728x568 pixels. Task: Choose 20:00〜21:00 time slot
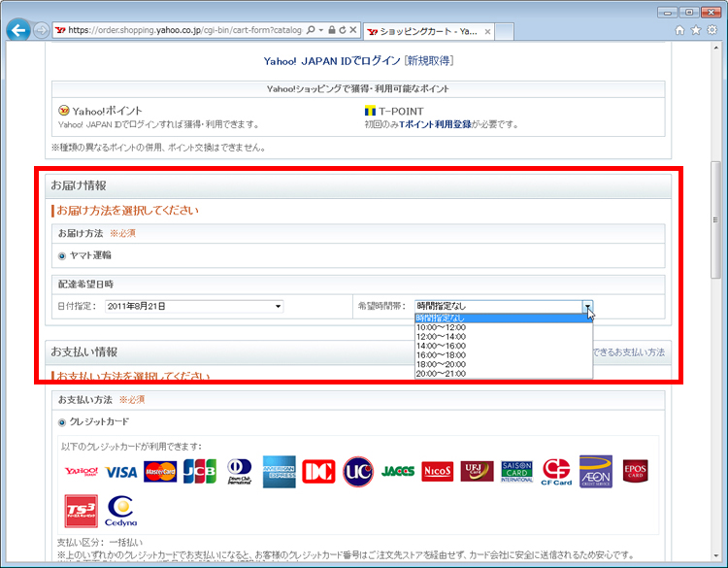pyautogui.click(x=503, y=374)
